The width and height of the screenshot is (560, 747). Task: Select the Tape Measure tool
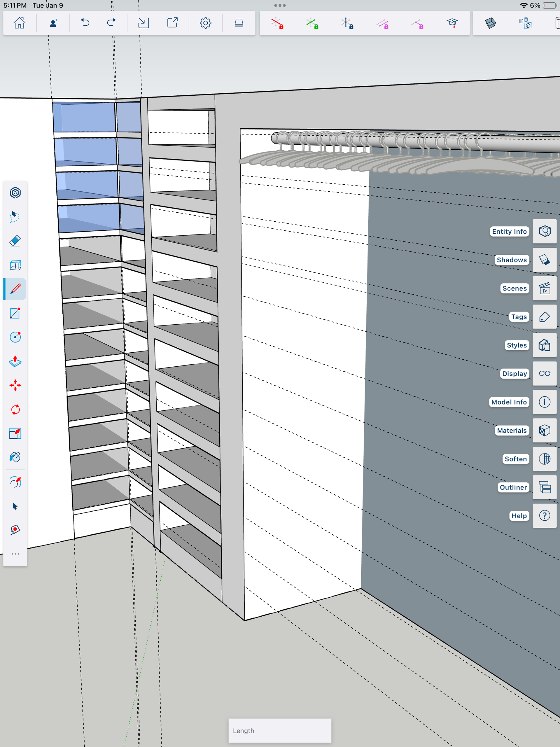click(15, 529)
